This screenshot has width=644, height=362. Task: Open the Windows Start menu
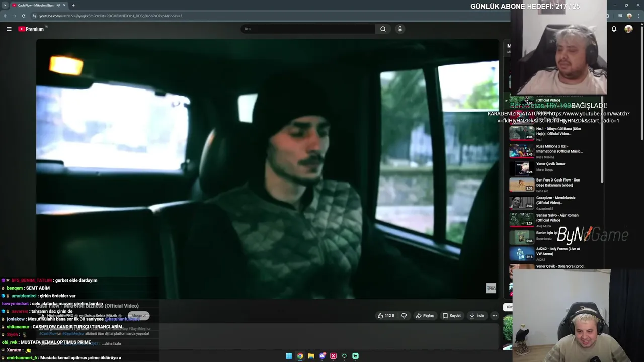coord(289,356)
